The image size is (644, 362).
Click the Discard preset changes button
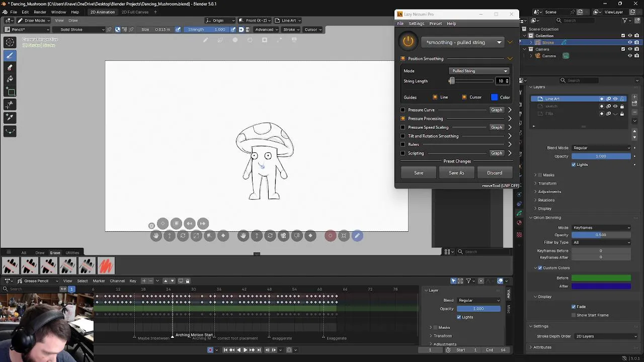pos(495,173)
